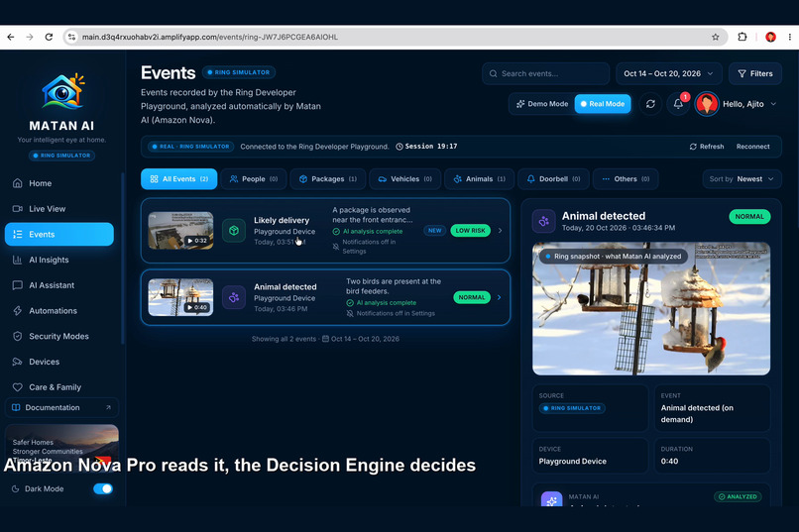This screenshot has width=799, height=532.
Task: Open the Filters button
Action: (x=755, y=74)
